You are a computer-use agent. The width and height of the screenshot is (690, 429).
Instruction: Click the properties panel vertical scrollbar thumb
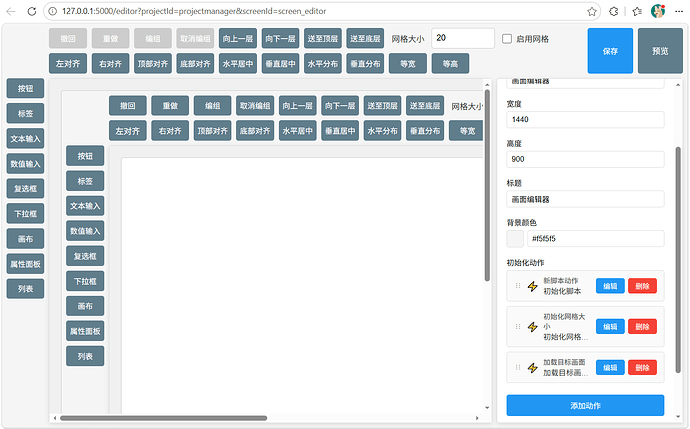click(678, 259)
